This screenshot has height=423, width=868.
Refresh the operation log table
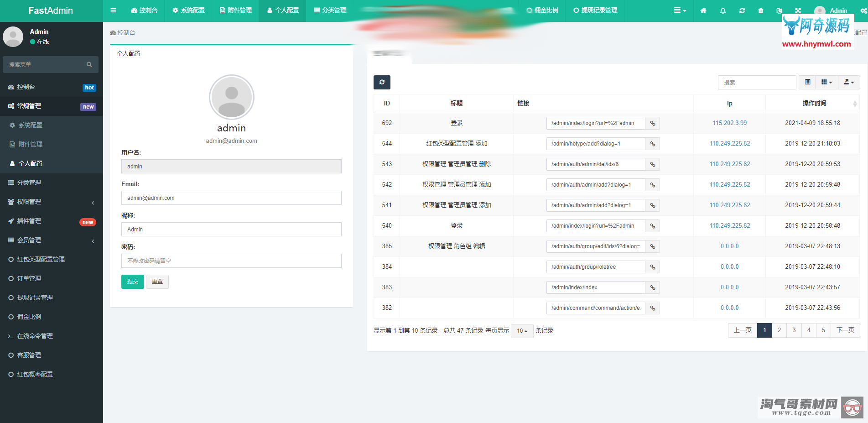[x=382, y=82]
